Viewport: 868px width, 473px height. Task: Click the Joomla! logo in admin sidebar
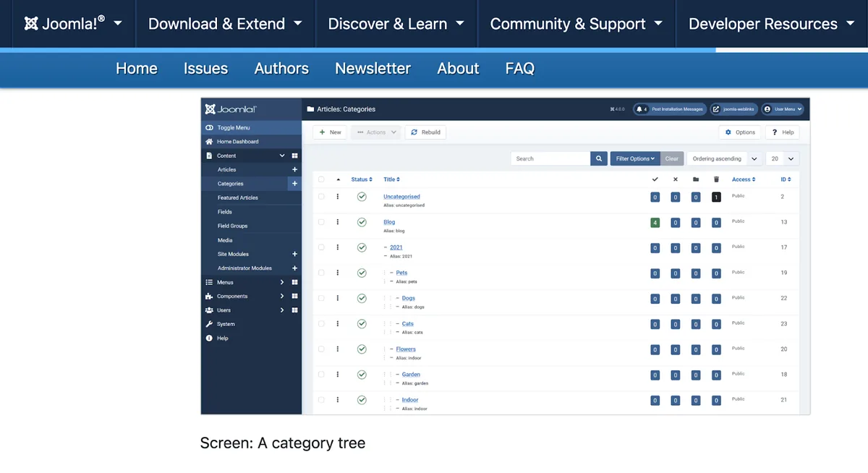230,109
